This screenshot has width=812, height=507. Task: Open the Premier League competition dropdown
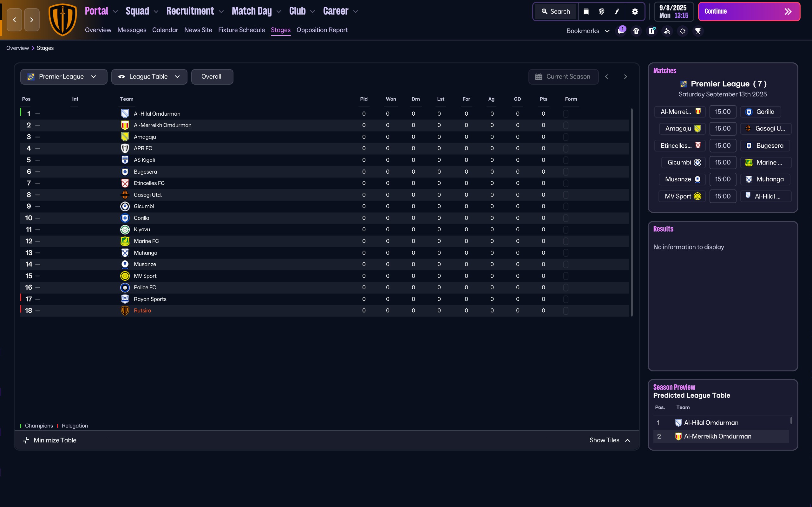64,77
